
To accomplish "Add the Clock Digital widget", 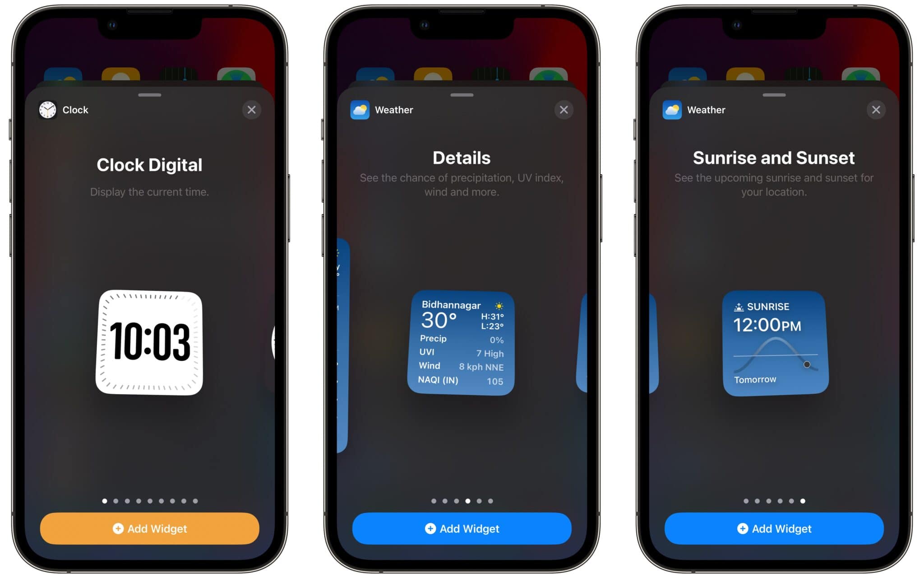I will 149,528.
